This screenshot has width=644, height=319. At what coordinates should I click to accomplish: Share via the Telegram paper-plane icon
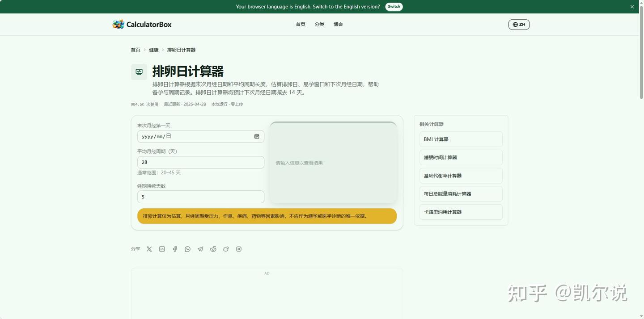click(x=200, y=249)
